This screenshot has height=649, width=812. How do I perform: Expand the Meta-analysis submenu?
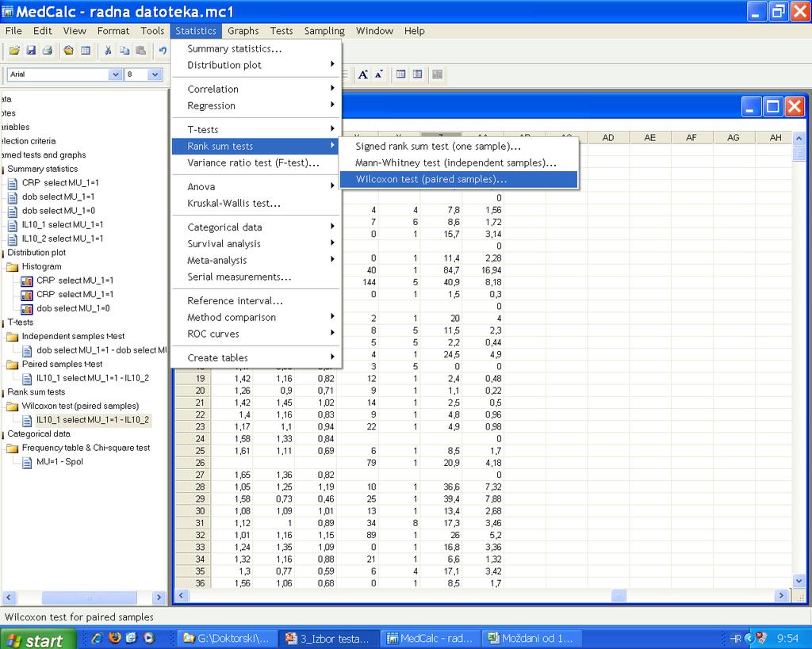[256, 261]
